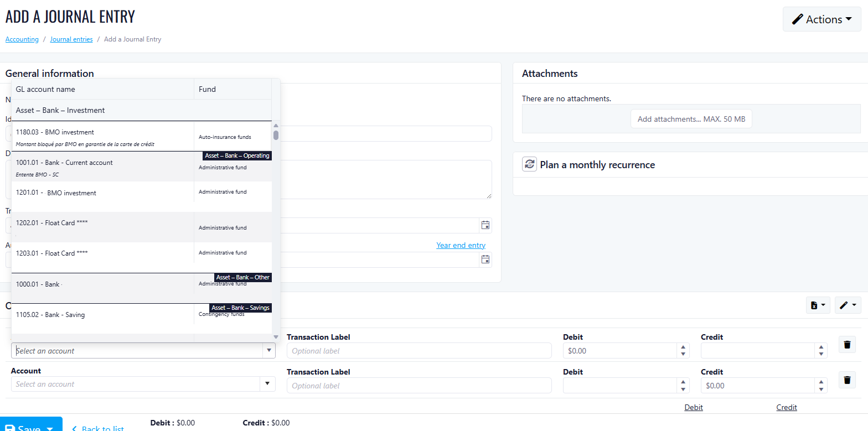Image resolution: width=868 pixels, height=431 pixels.
Task: Focus the first Select an account field
Action: tap(137, 350)
